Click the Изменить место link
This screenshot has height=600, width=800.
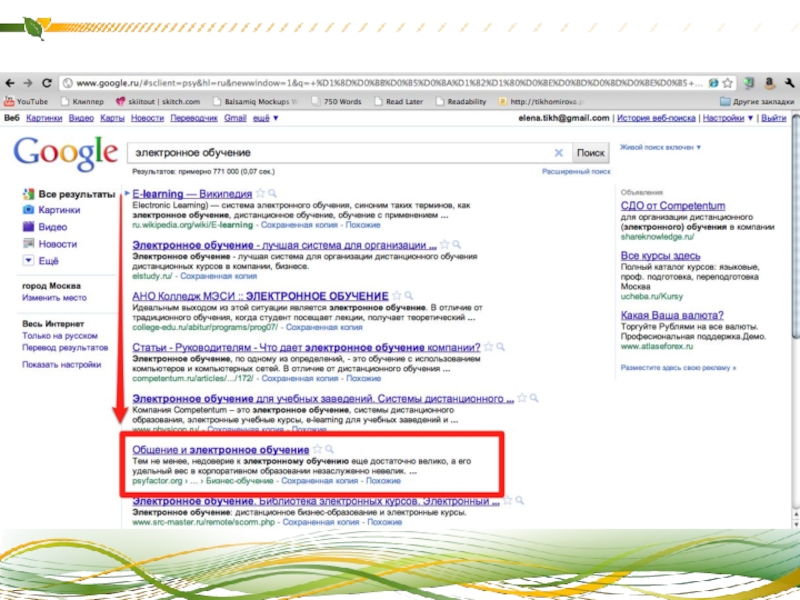pos(55,297)
